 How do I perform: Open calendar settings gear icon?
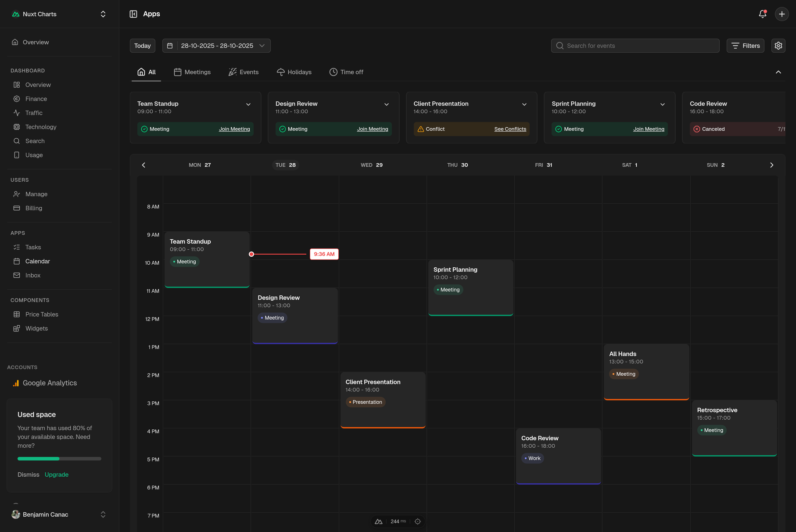coord(778,46)
